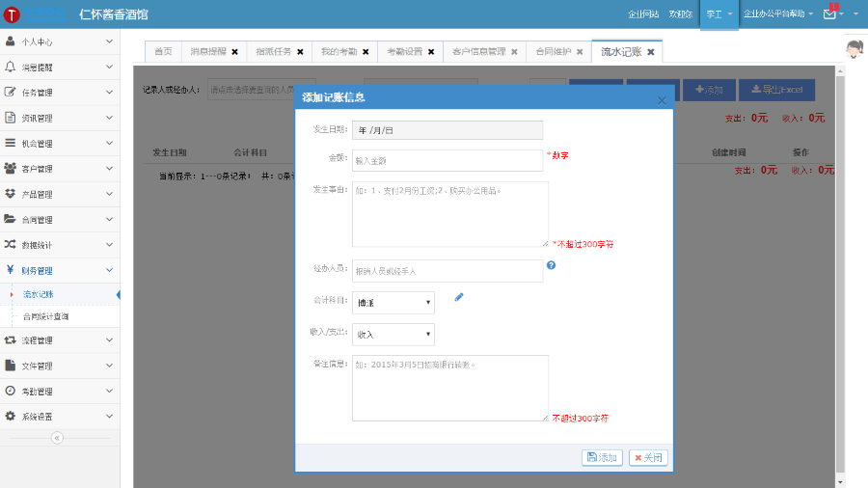868x488 pixels.
Task: Expand the 个人中心 chevron
Action: tap(109, 41)
